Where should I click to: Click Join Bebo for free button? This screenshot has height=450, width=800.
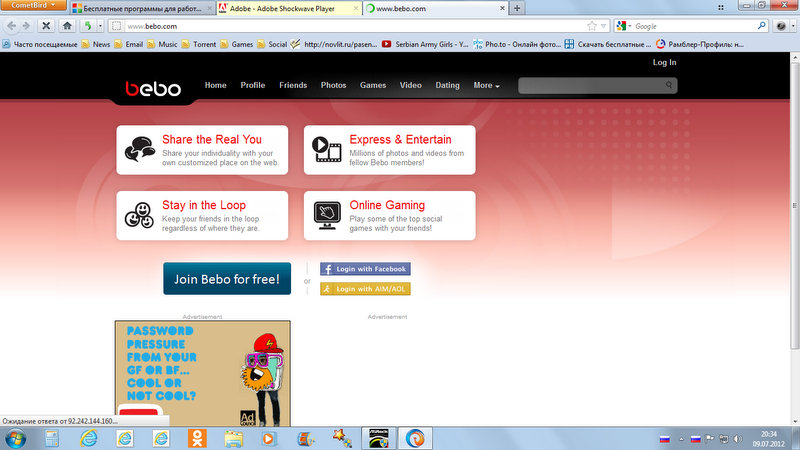pos(227,279)
